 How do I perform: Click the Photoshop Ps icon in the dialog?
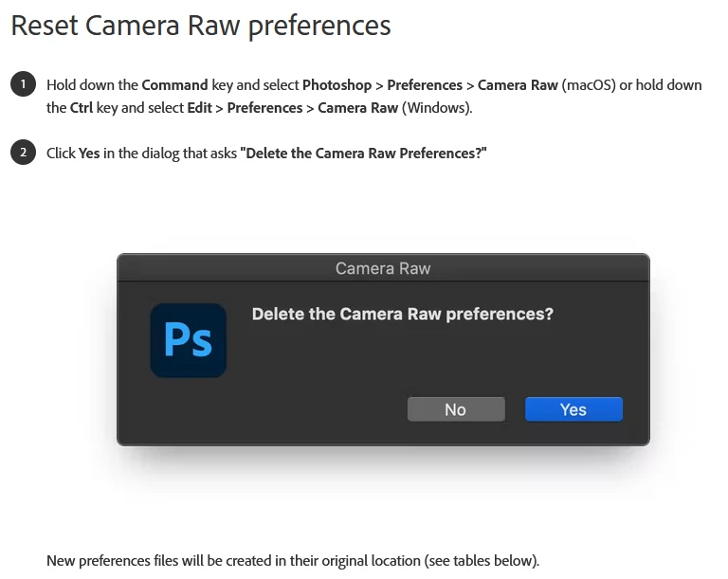click(188, 340)
